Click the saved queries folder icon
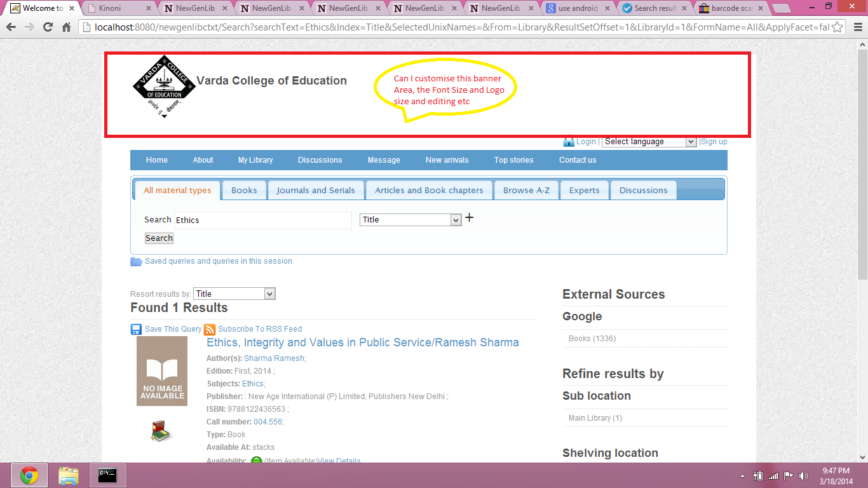The image size is (868, 488). point(136,261)
